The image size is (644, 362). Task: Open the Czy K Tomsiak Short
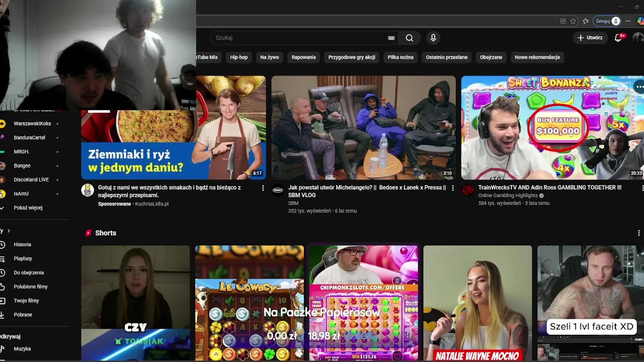(135, 303)
